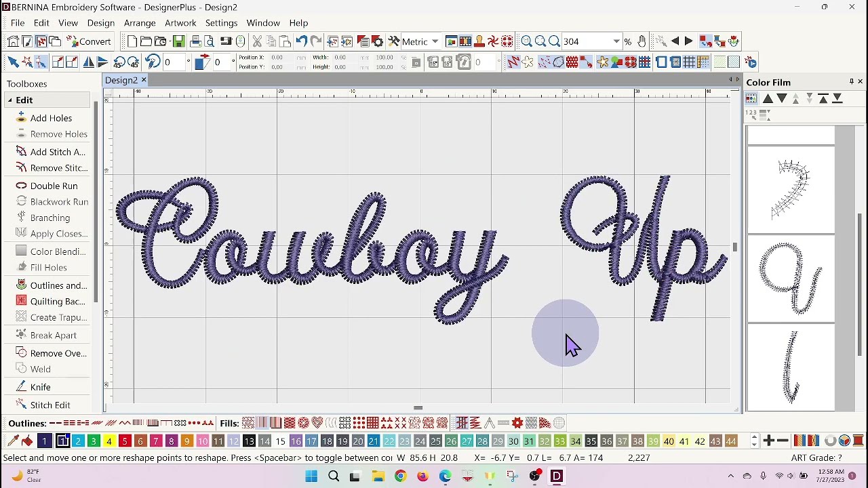Open the Arrange menu
The image size is (868, 488).
[x=140, y=23]
